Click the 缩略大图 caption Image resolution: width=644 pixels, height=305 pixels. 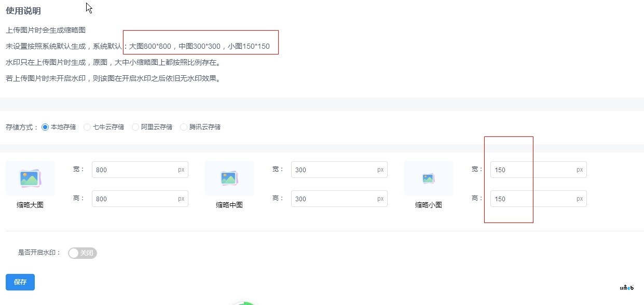[x=30, y=205]
